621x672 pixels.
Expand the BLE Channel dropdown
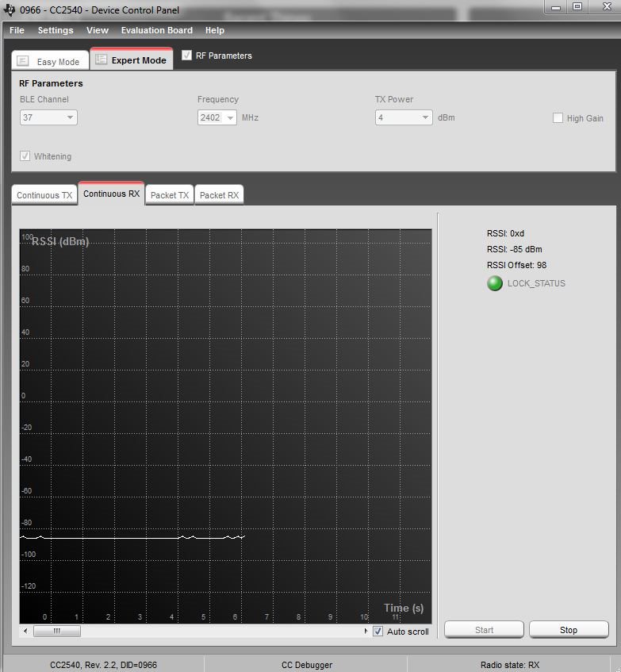click(x=48, y=117)
